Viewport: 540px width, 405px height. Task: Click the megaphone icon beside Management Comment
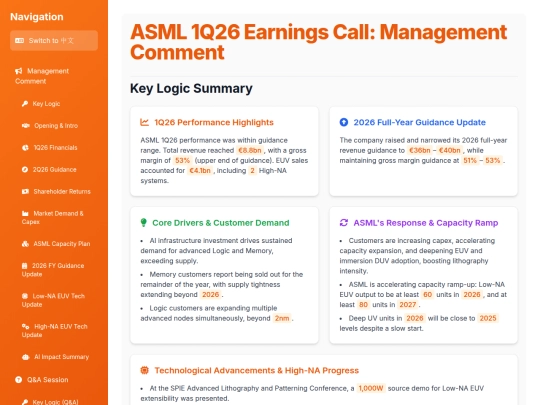tap(19, 71)
